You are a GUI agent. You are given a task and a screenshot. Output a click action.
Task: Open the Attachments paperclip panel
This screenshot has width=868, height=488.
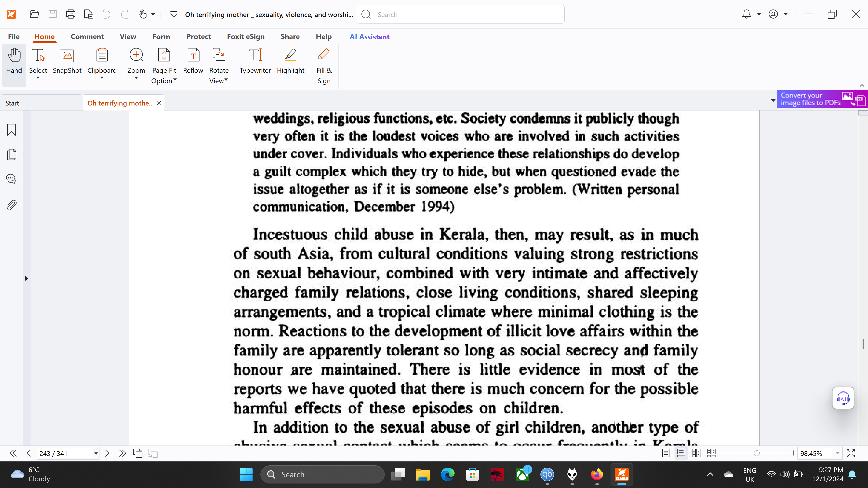[12, 205]
